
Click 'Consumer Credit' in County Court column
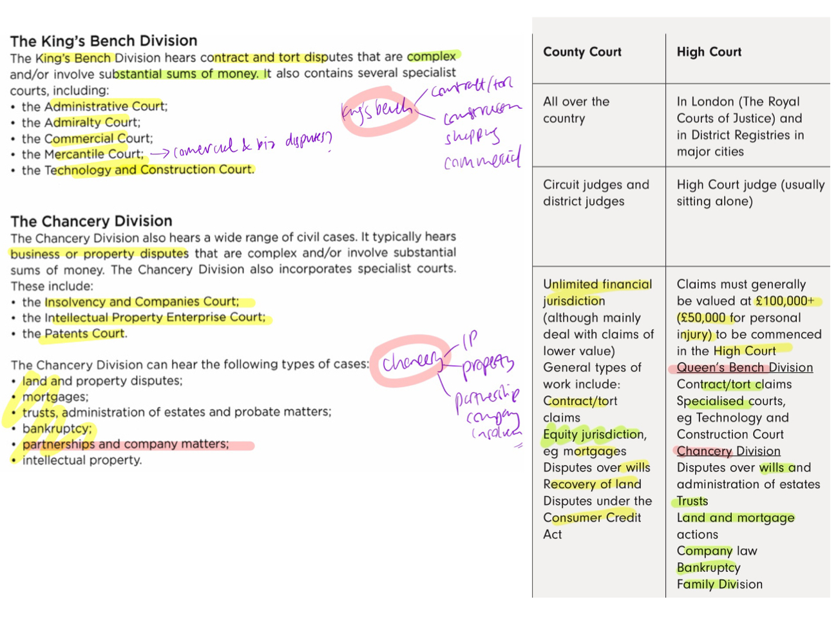point(592,518)
